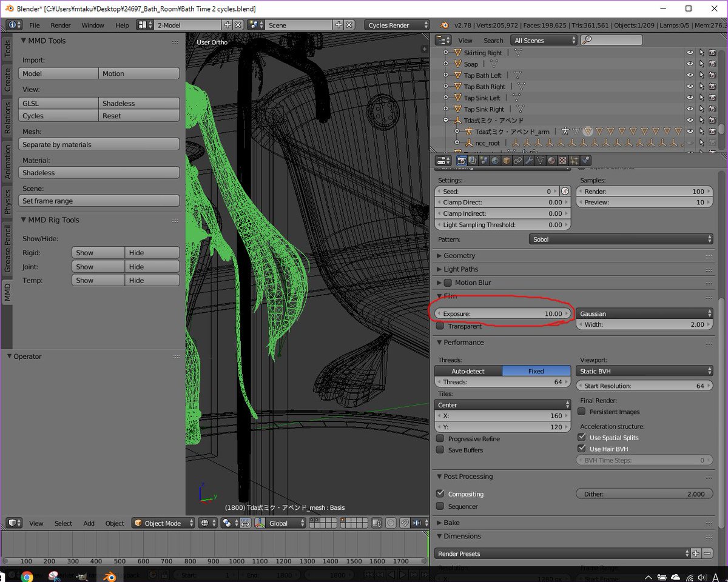Toggle the seed clock animation icon
The width and height of the screenshot is (728, 582).
pos(565,191)
